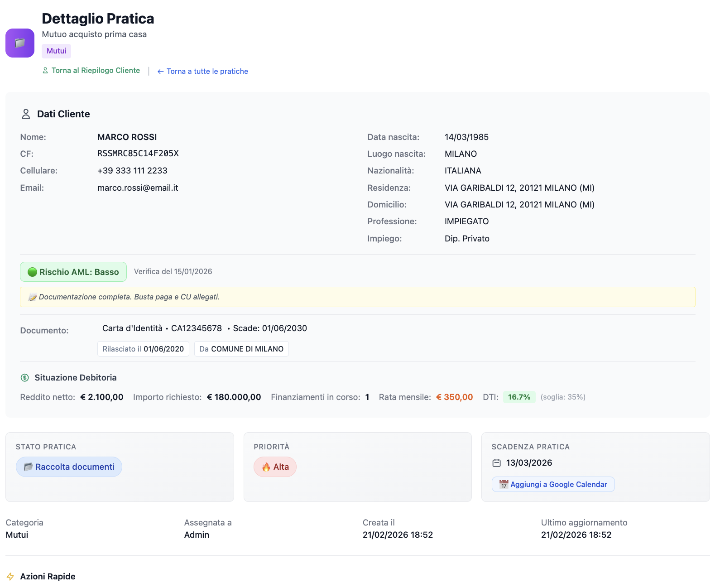The height and width of the screenshot is (588, 720).
Task: Click the Dati Cliente person icon
Action: point(26,114)
